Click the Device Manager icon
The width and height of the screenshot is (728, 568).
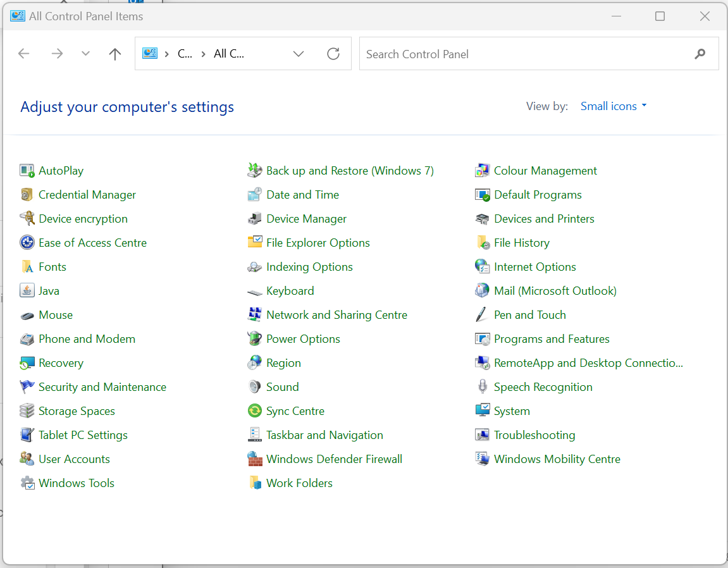(254, 219)
